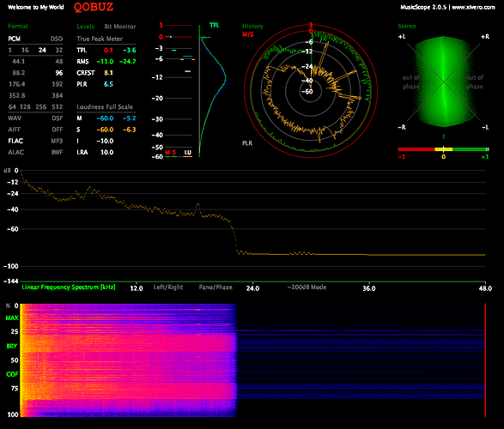This screenshot has width=504, height=429.
Task: Select BRY spectrogram color option
Action: 11,346
